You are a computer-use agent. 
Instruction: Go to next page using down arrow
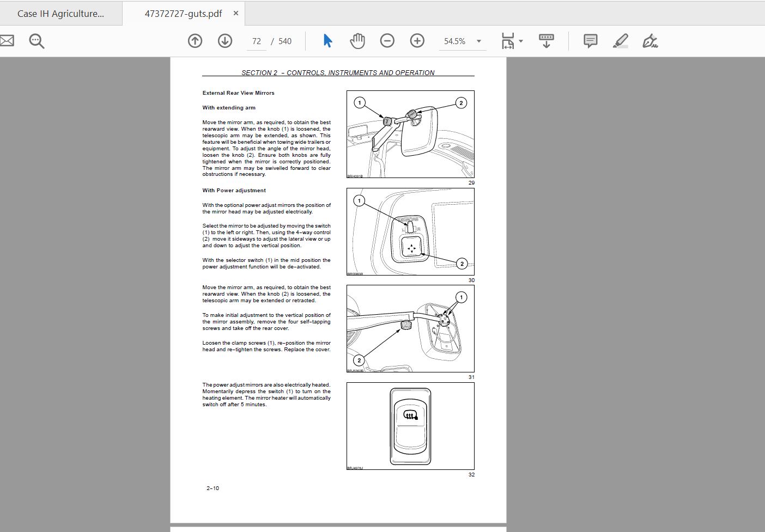tap(225, 41)
